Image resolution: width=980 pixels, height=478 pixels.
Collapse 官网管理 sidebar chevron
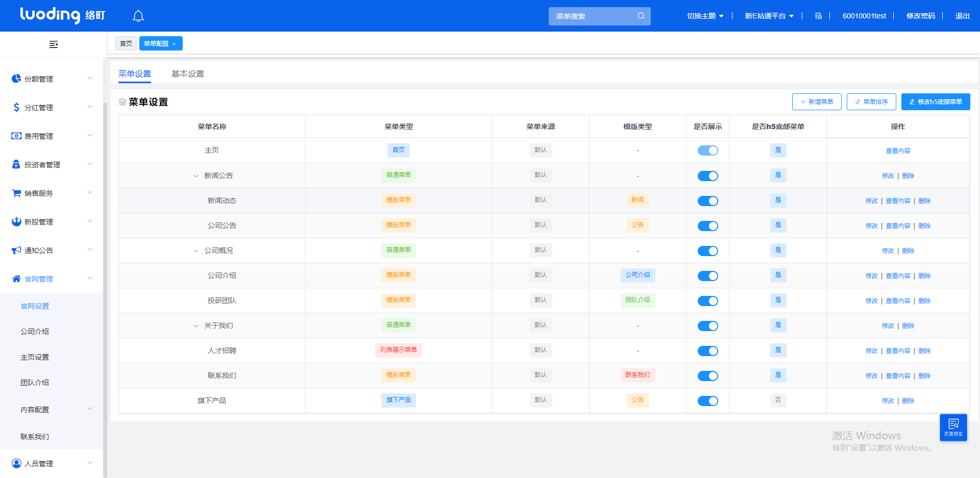pyautogui.click(x=90, y=278)
